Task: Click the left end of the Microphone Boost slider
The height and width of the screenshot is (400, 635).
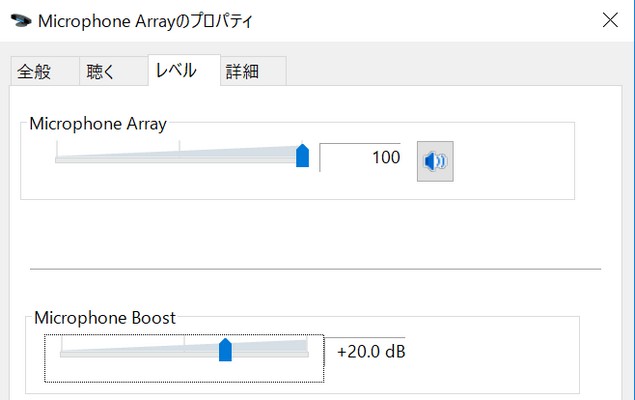Action: 62,351
